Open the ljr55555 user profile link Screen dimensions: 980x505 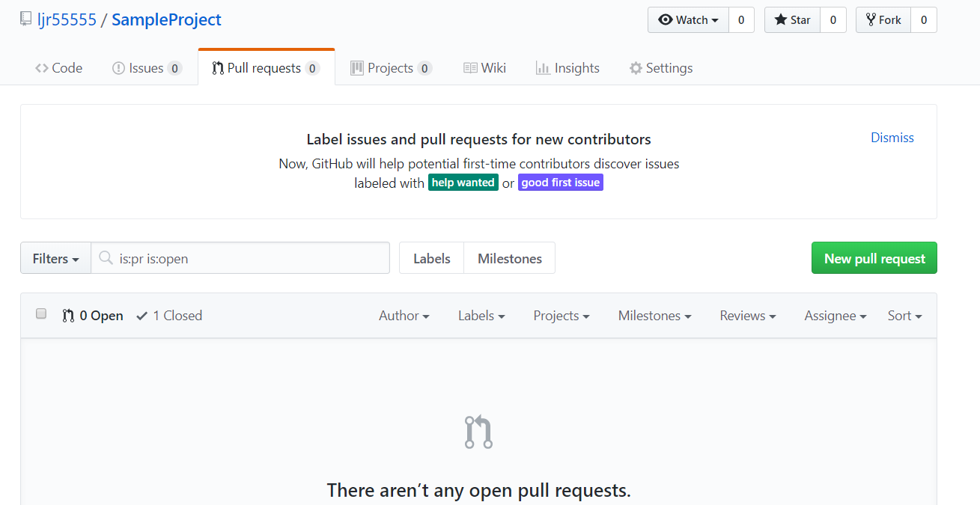pos(67,19)
